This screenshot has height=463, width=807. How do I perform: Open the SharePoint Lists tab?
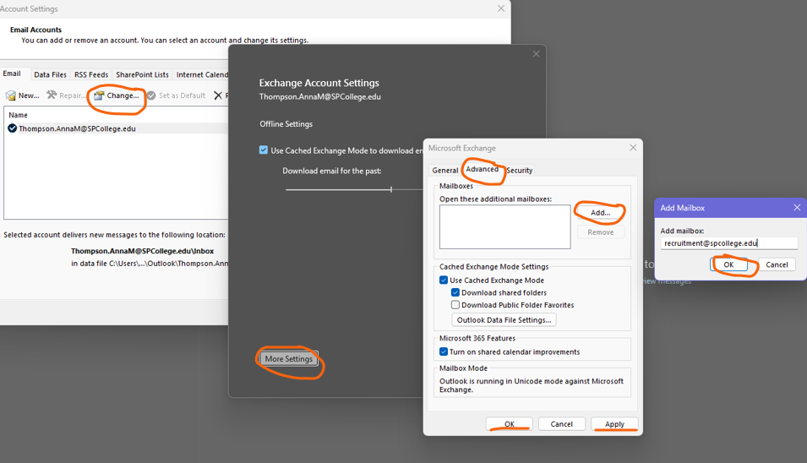coord(142,75)
